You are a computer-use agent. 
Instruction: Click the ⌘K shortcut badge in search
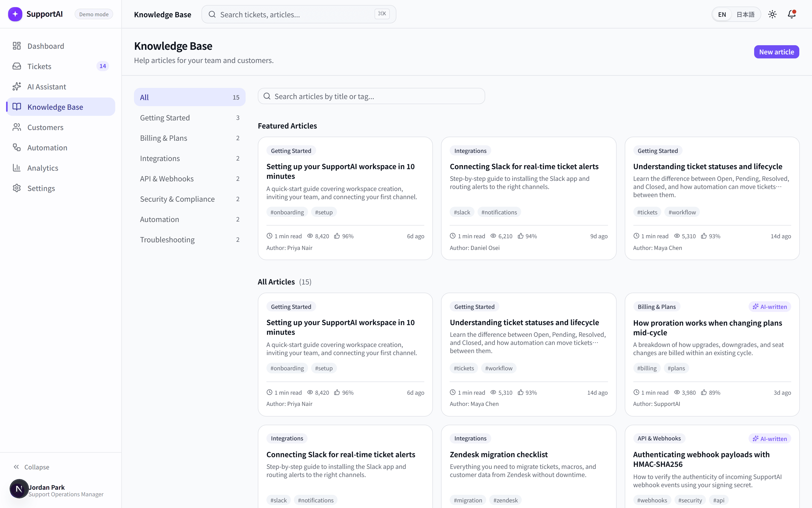382,14
